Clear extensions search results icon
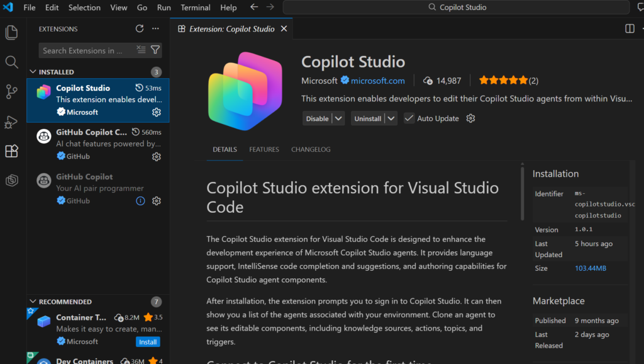This screenshot has height=364, width=644. point(141,50)
